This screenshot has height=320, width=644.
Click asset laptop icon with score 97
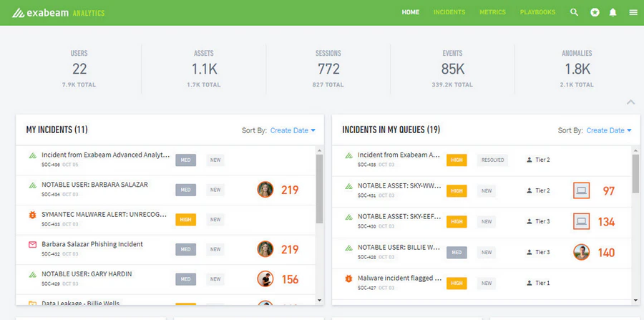pyautogui.click(x=581, y=190)
